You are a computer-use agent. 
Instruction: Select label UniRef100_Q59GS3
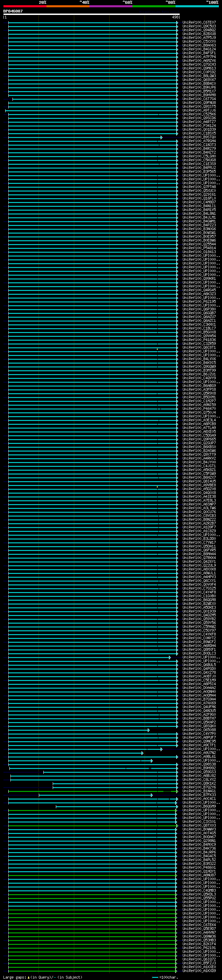pos(199,772)
